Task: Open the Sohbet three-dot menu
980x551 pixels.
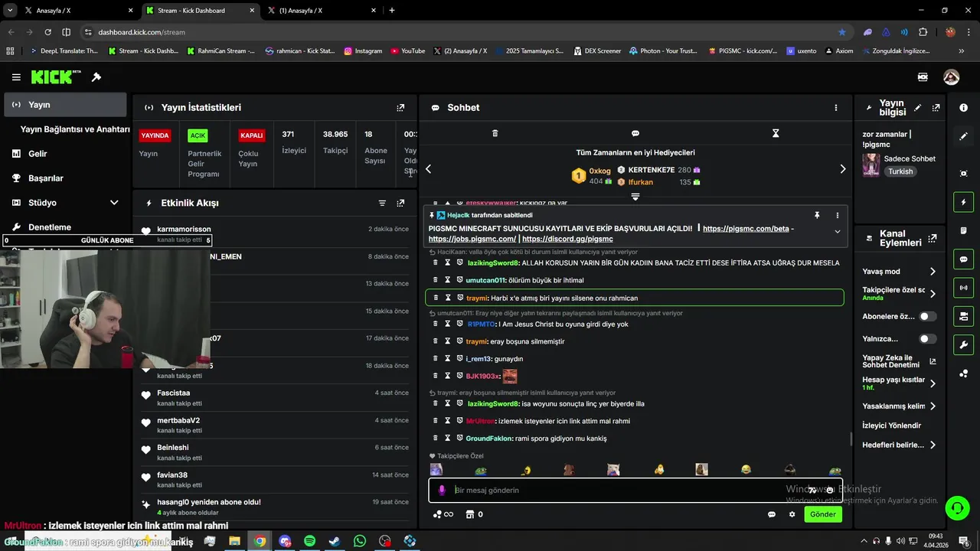Action: point(836,108)
